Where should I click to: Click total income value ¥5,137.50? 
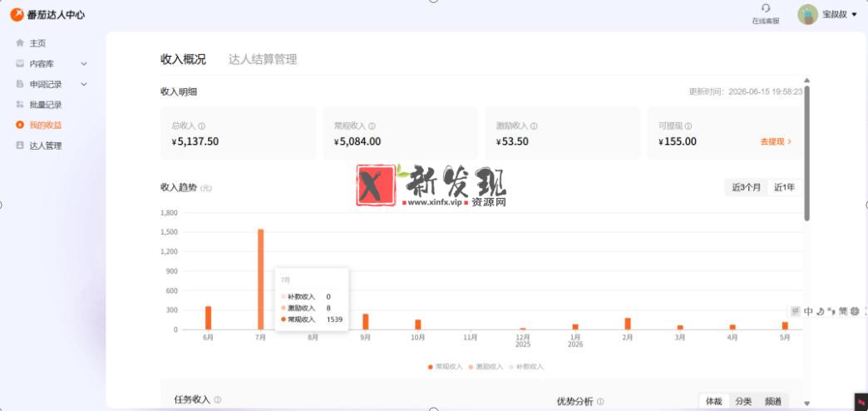195,141
